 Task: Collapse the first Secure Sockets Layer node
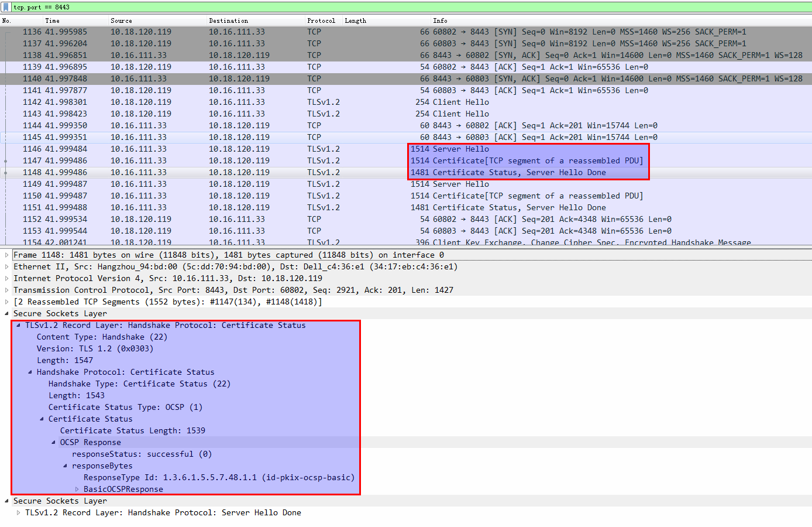[6, 313]
